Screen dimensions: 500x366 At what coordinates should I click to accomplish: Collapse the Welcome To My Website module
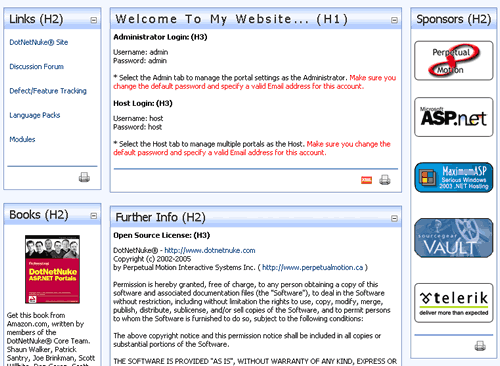click(x=394, y=20)
